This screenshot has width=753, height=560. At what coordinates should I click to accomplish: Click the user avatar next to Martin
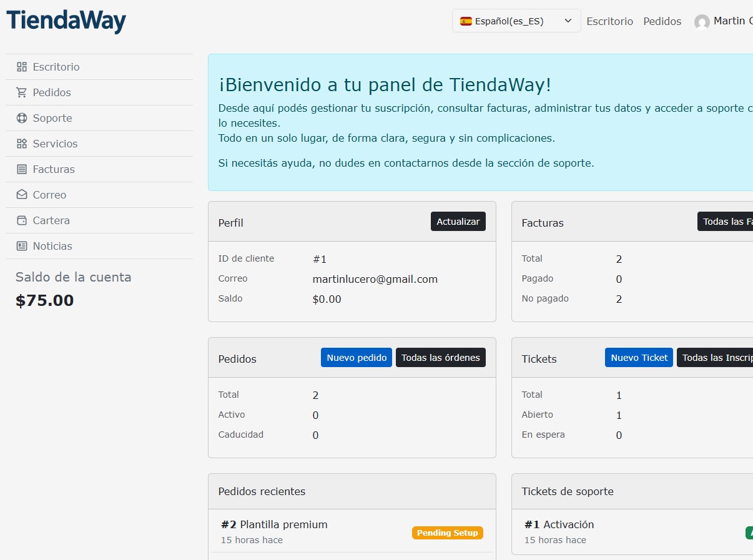(x=701, y=21)
